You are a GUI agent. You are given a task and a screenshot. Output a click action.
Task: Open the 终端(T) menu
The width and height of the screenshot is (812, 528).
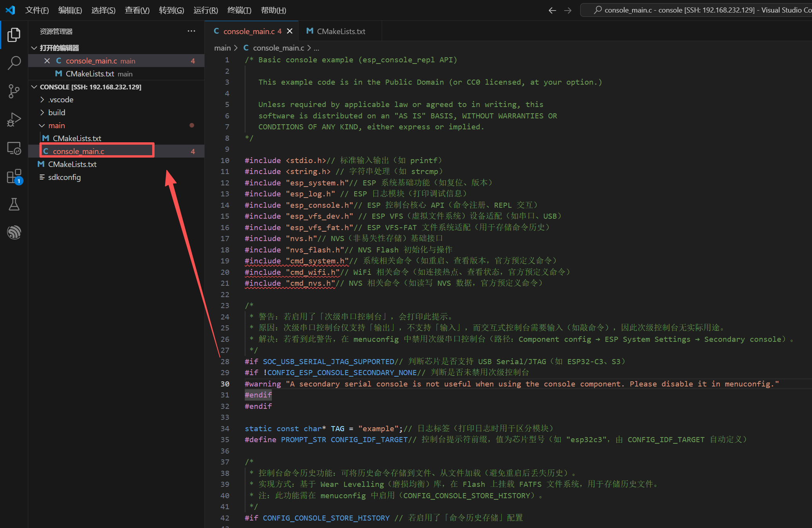click(239, 10)
